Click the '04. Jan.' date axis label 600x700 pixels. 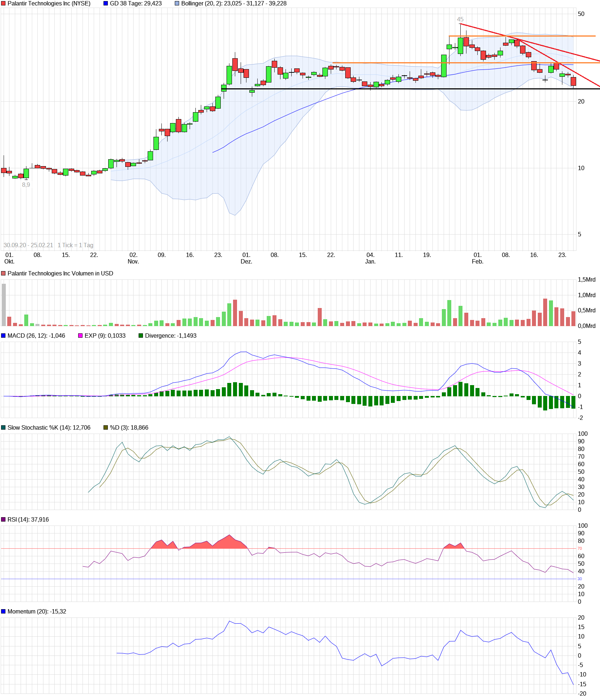[370, 258]
